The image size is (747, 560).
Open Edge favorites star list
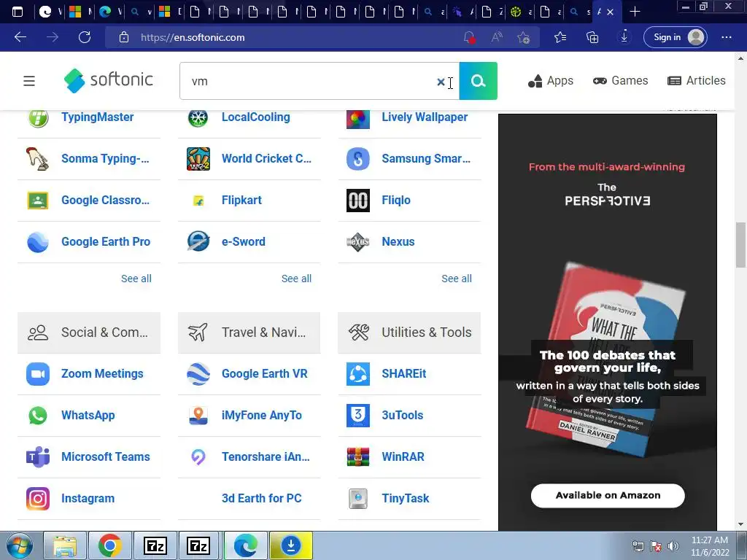tap(560, 37)
